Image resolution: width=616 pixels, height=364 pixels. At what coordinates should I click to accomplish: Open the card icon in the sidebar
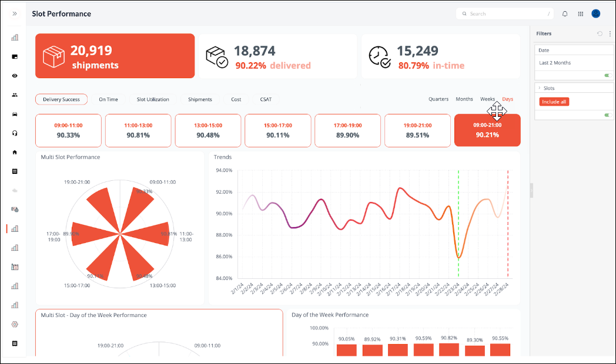(15, 56)
